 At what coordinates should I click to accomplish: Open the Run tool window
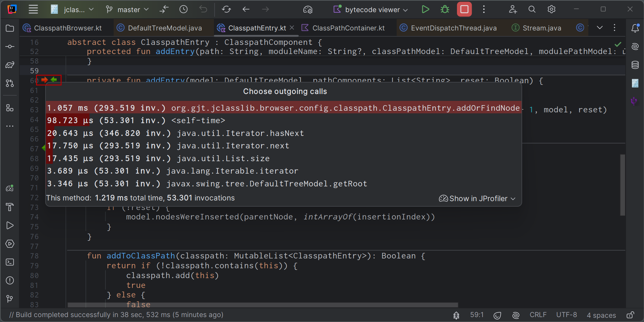10,225
